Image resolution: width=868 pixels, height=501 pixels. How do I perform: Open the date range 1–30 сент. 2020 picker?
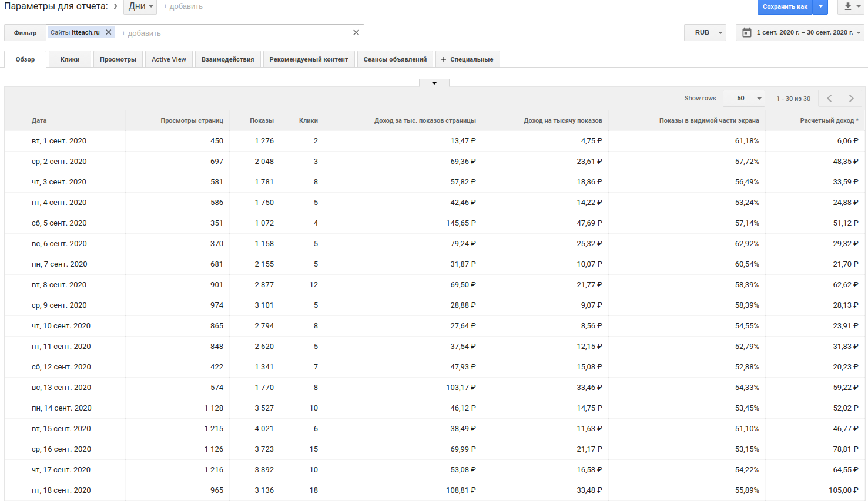pyautogui.click(x=800, y=32)
